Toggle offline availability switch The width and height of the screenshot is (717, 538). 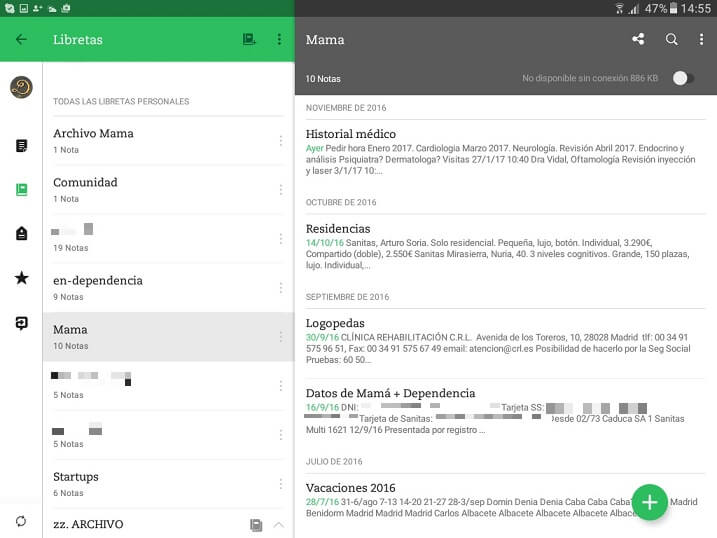click(x=683, y=78)
